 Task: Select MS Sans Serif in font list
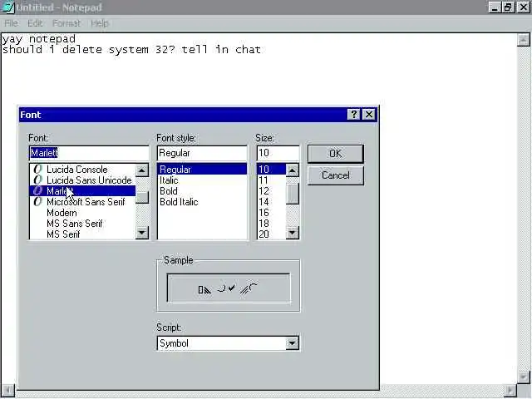(82, 224)
